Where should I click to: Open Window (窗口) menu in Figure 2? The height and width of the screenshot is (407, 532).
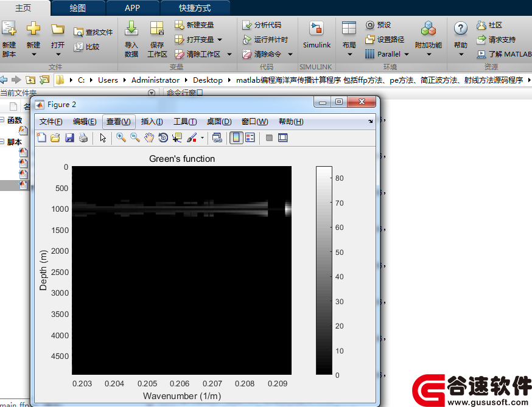[255, 122]
